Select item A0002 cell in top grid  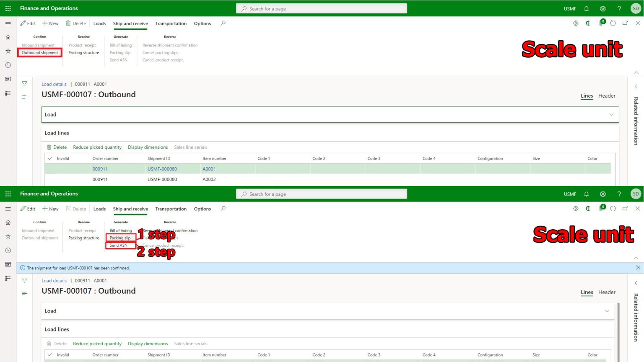tap(209, 179)
